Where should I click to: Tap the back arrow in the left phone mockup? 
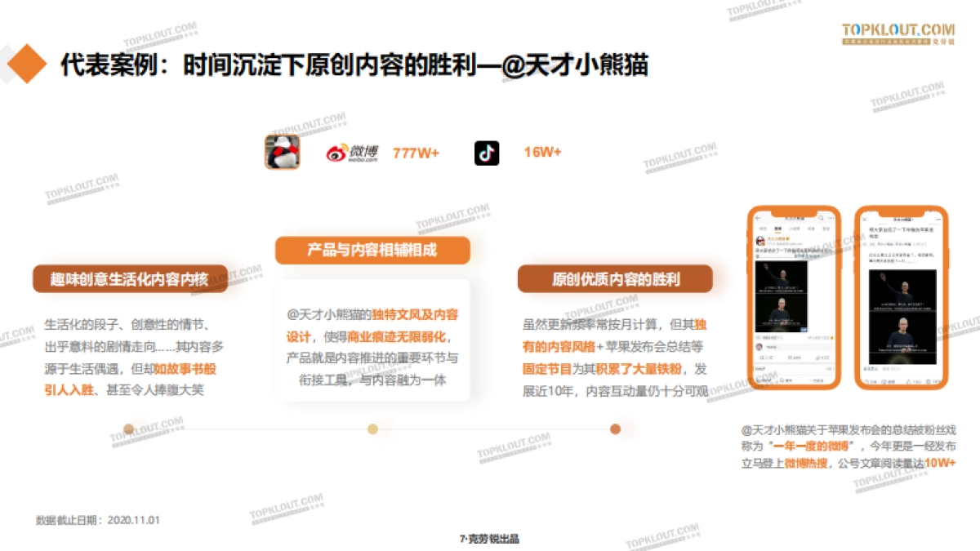tap(758, 216)
